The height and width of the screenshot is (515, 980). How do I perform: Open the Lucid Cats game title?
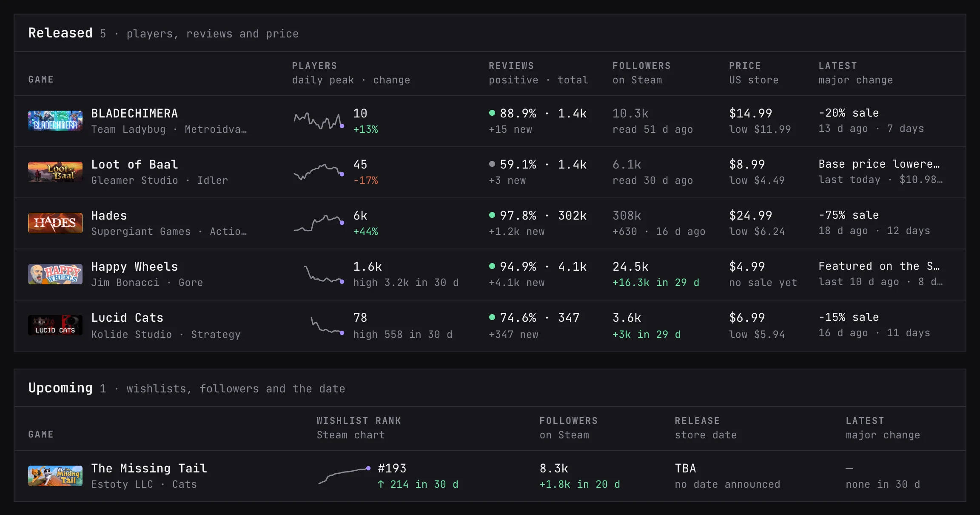click(x=127, y=318)
